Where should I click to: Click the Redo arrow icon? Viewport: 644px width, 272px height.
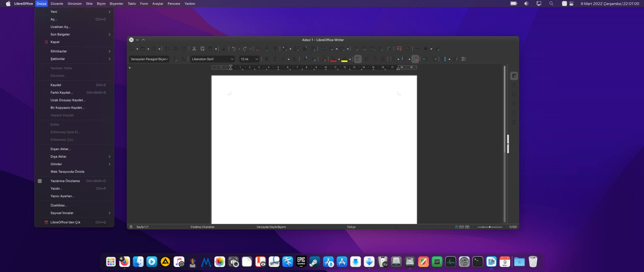pos(245,49)
